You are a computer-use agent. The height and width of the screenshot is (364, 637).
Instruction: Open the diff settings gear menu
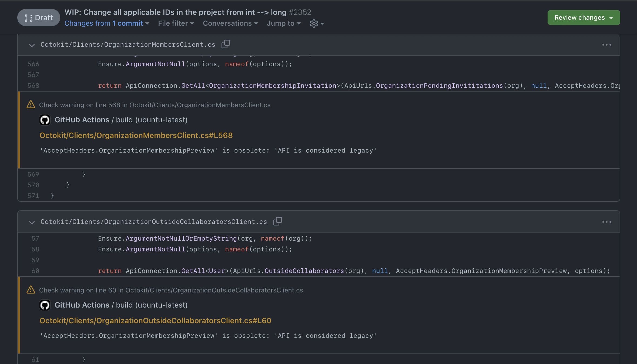[x=316, y=23]
